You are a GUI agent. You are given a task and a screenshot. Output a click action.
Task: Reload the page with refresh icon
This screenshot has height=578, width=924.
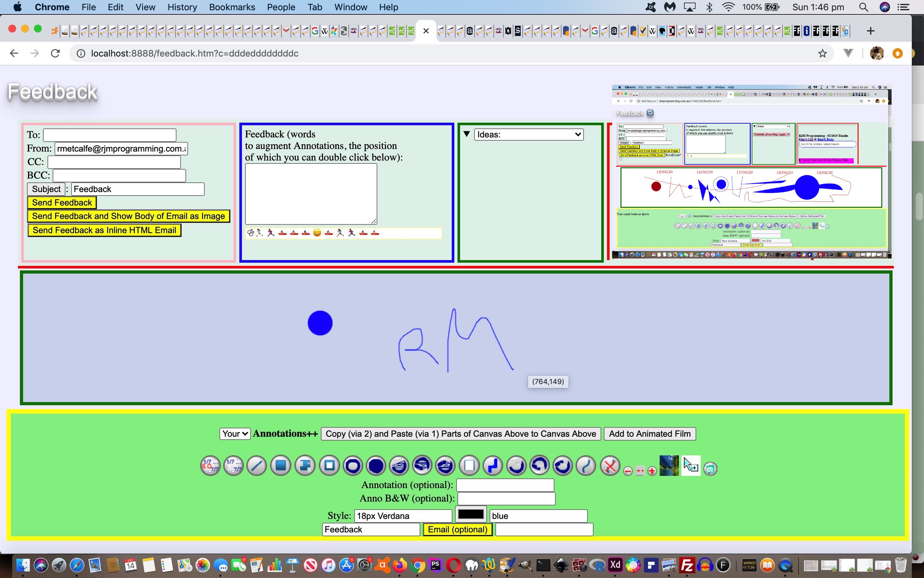click(56, 53)
